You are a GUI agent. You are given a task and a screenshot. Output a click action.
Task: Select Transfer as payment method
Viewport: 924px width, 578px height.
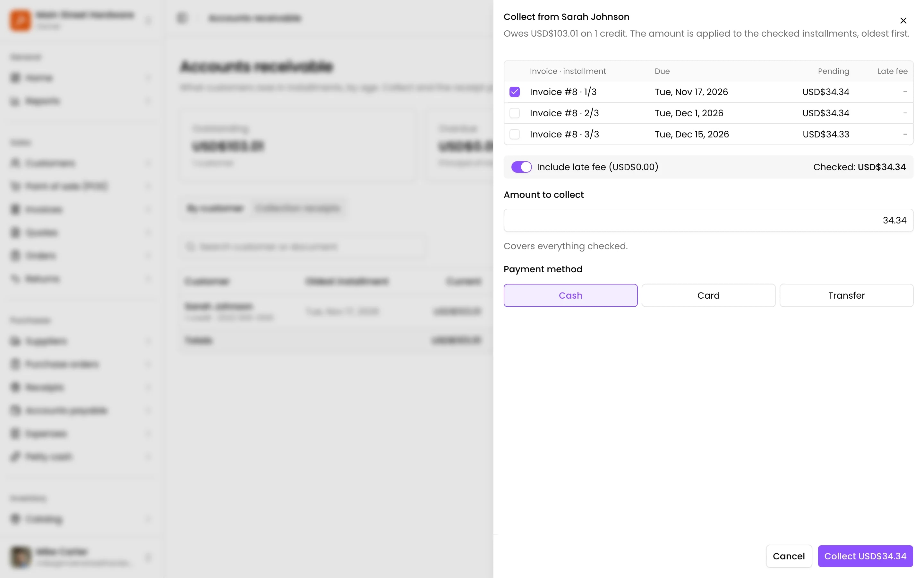coord(846,295)
